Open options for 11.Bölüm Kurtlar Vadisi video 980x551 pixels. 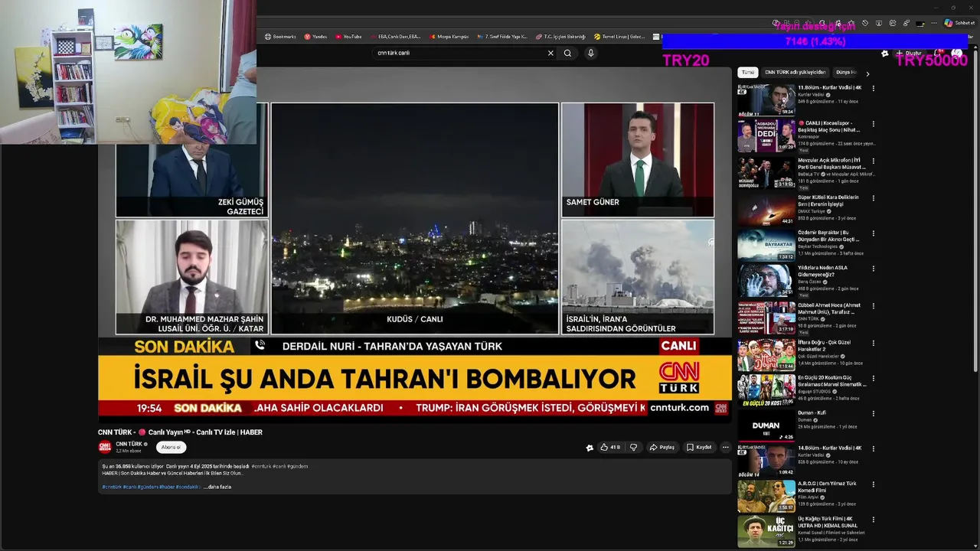pos(874,88)
